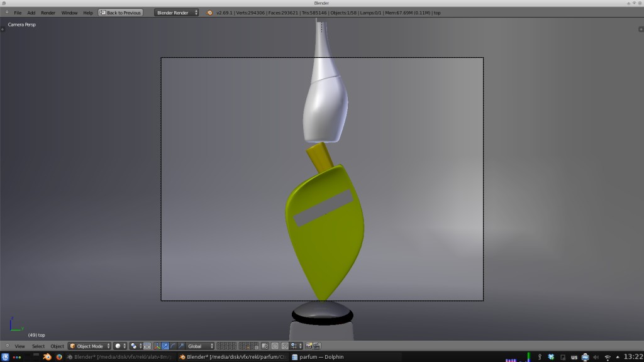This screenshot has height=362, width=644.
Task: Enable snapping with the magnet icon
Action: click(x=285, y=346)
